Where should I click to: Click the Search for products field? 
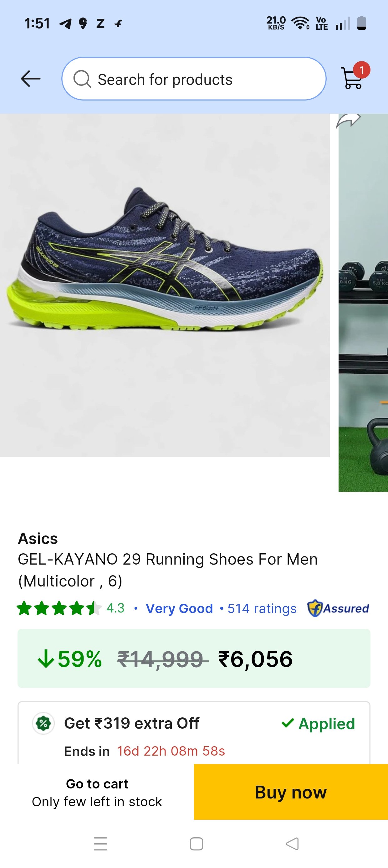[194, 79]
